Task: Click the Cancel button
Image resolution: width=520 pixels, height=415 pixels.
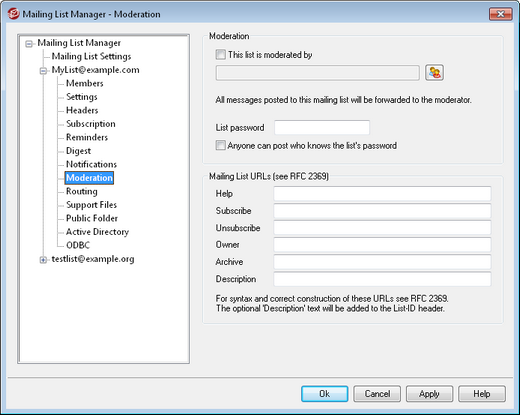Action: click(377, 394)
